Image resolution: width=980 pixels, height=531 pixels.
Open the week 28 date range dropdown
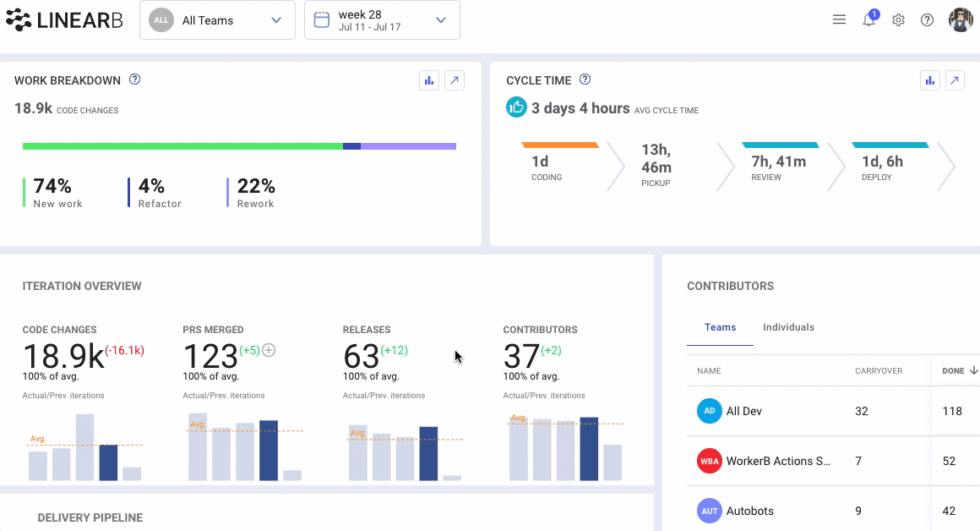click(382, 20)
